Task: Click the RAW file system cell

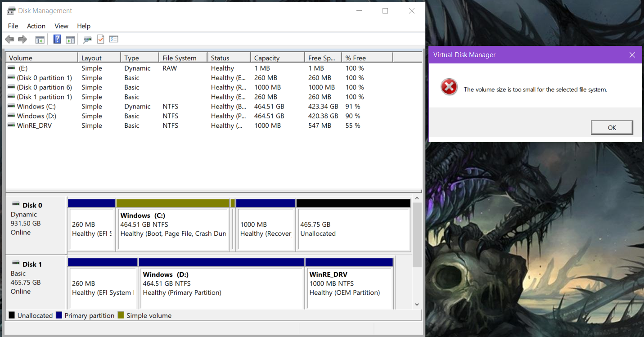Action: (170, 68)
